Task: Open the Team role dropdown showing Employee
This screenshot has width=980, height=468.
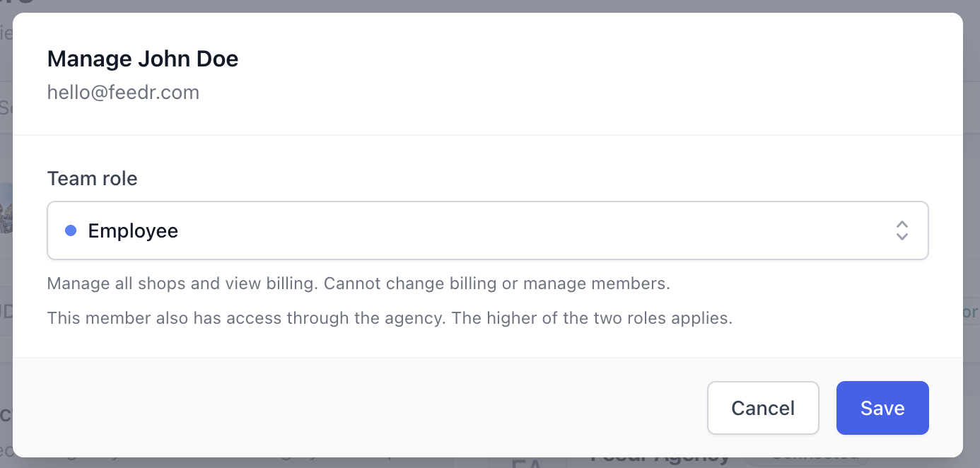Action: tap(487, 230)
